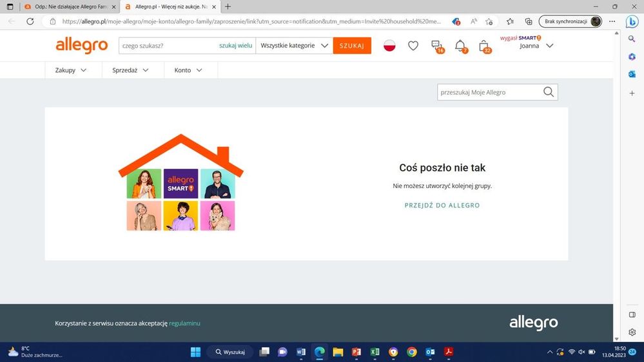Open the site lock icon in address bar

(x=53, y=21)
